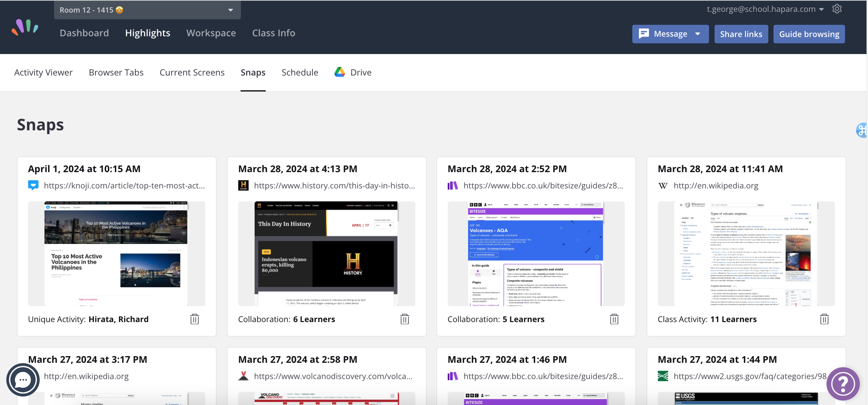The height and width of the screenshot is (405, 868).
Task: Open the Types of volcanic eruptions thumbnail
Action: [746, 254]
